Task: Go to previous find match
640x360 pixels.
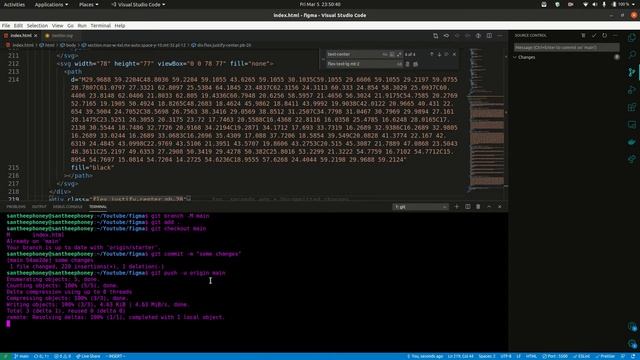Action: coord(431,54)
